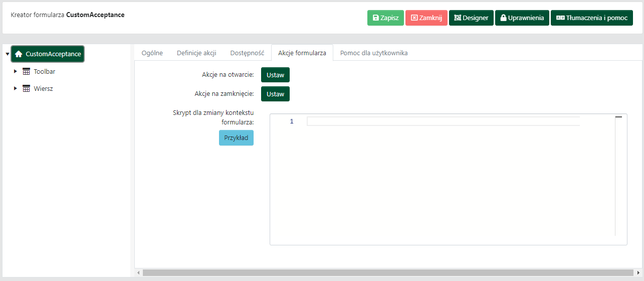644x281 pixels.
Task: Click into script editor line 1
Action: (443, 121)
